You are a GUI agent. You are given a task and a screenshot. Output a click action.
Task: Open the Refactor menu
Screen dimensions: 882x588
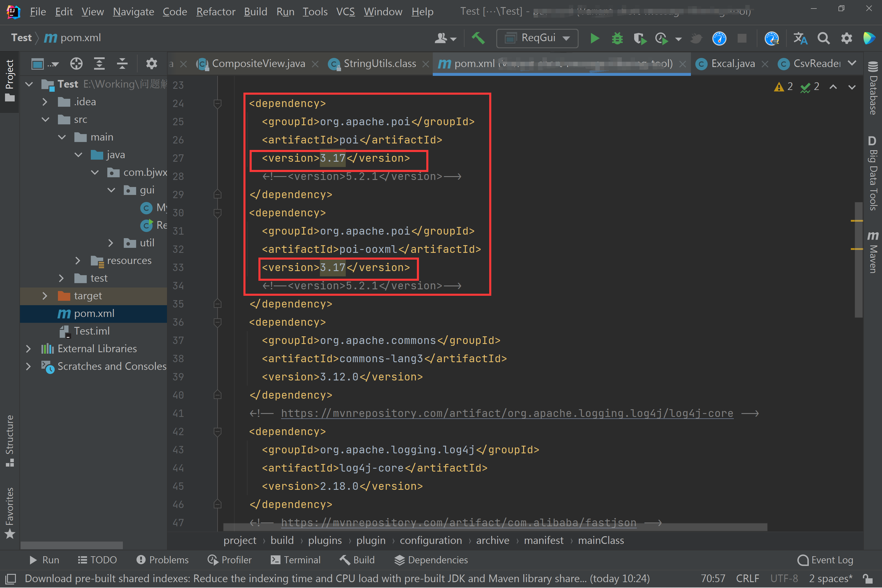[216, 12]
